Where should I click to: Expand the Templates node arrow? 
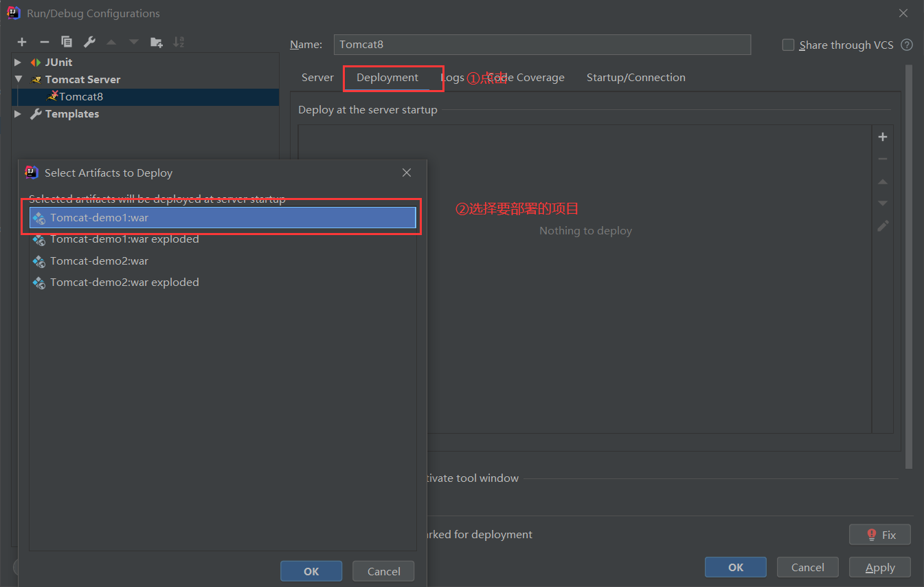tap(19, 114)
